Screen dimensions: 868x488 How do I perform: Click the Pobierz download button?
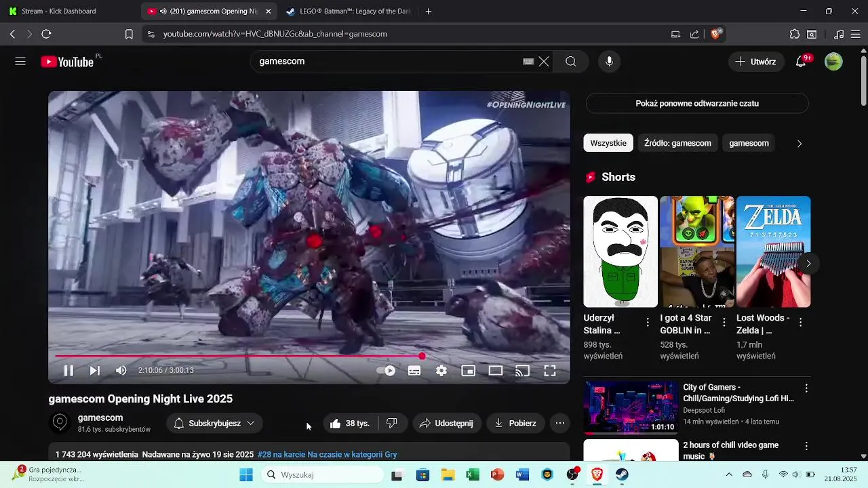[516, 424]
